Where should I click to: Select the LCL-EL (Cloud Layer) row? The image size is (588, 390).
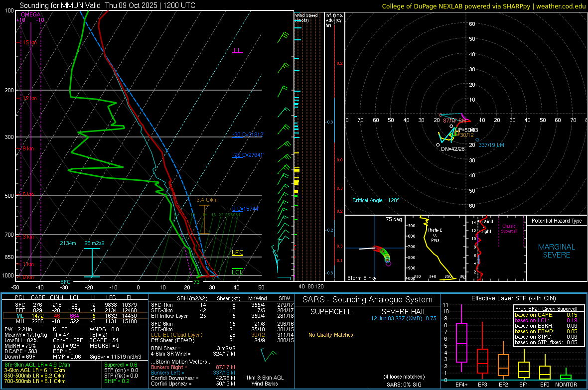[x=222, y=335]
